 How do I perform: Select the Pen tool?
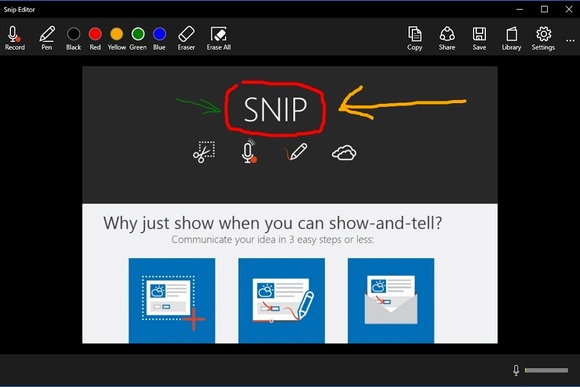[47, 38]
